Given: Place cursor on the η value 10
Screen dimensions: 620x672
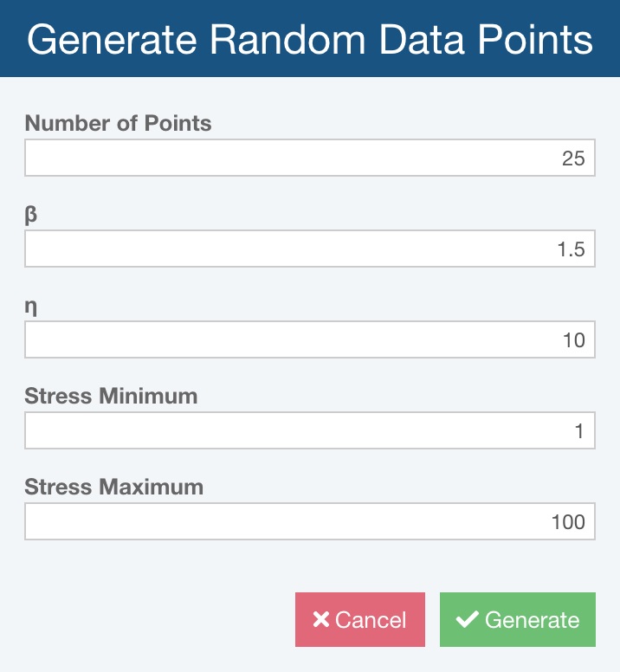Looking at the screenshot, I should tap(573, 339).
